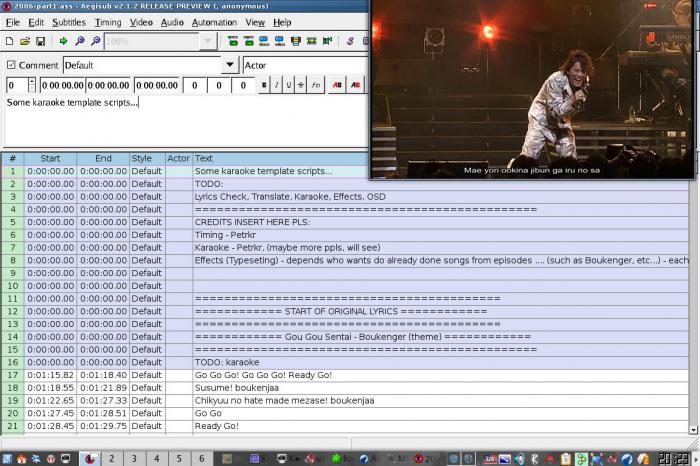
Task: Open the Timing menu
Action: point(108,22)
